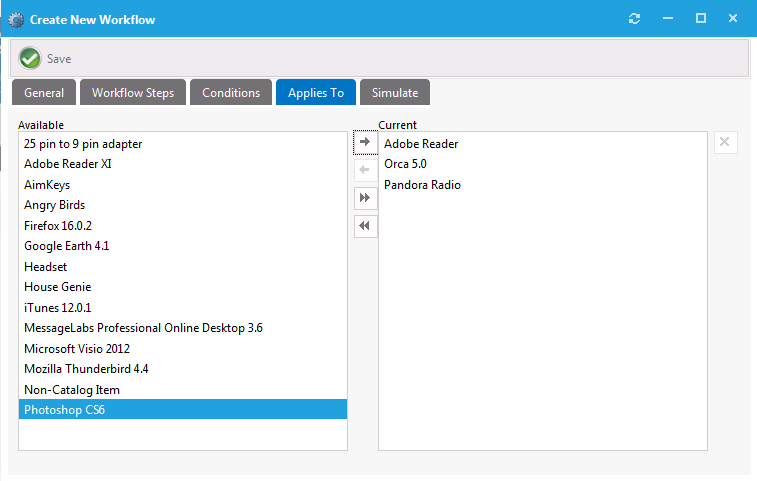This screenshot has width=757, height=481.
Task: Select "Headset" in Available list
Action: coord(182,267)
